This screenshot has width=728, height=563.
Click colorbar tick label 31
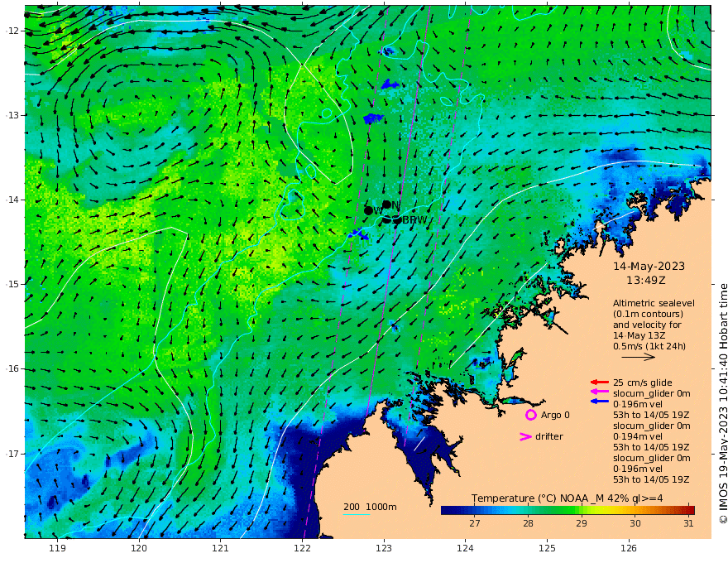coord(688,523)
